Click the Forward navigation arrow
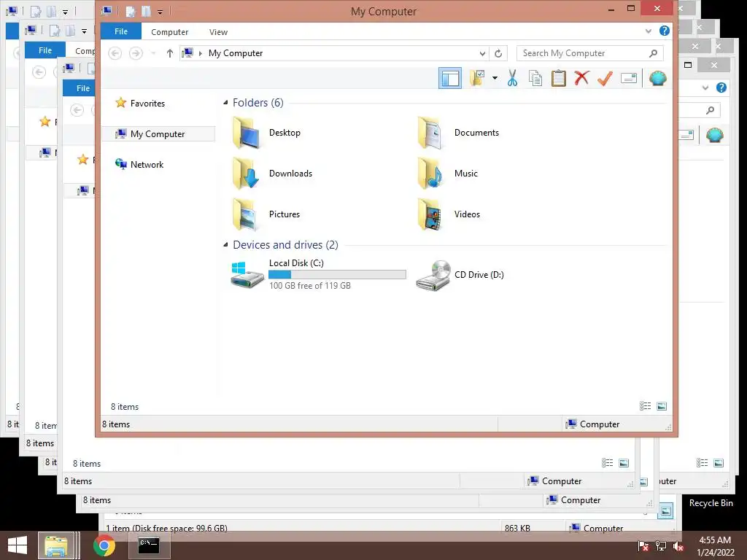 click(136, 53)
